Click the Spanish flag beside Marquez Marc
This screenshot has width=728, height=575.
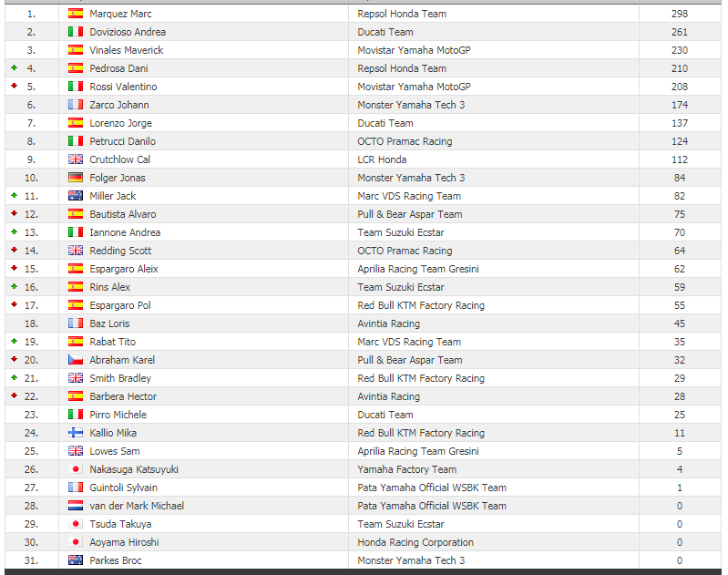(76, 14)
